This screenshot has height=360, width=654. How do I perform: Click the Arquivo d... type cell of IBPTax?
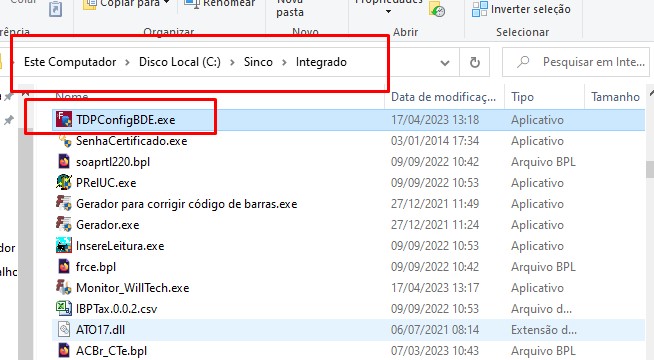[541, 309]
